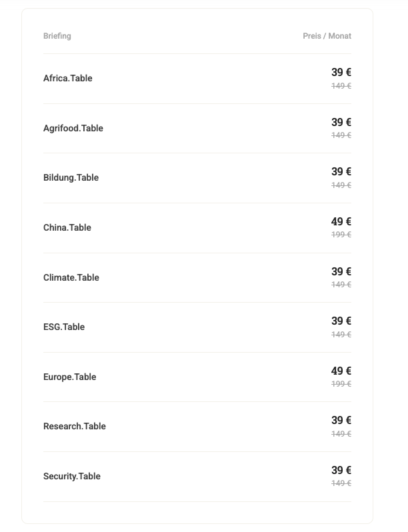Image resolution: width=408 pixels, height=532 pixels.
Task: Click the 49 € price for Europe.Table
Action: click(341, 371)
